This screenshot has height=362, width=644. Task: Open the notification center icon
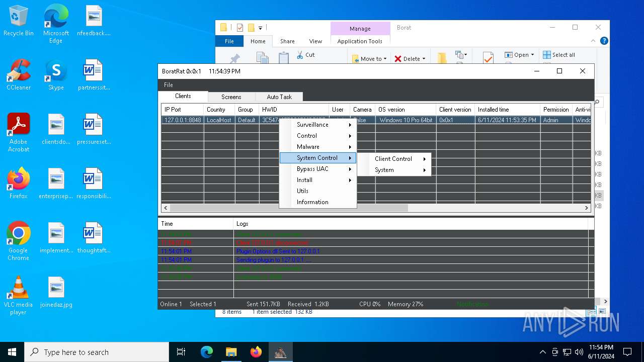[627, 352]
